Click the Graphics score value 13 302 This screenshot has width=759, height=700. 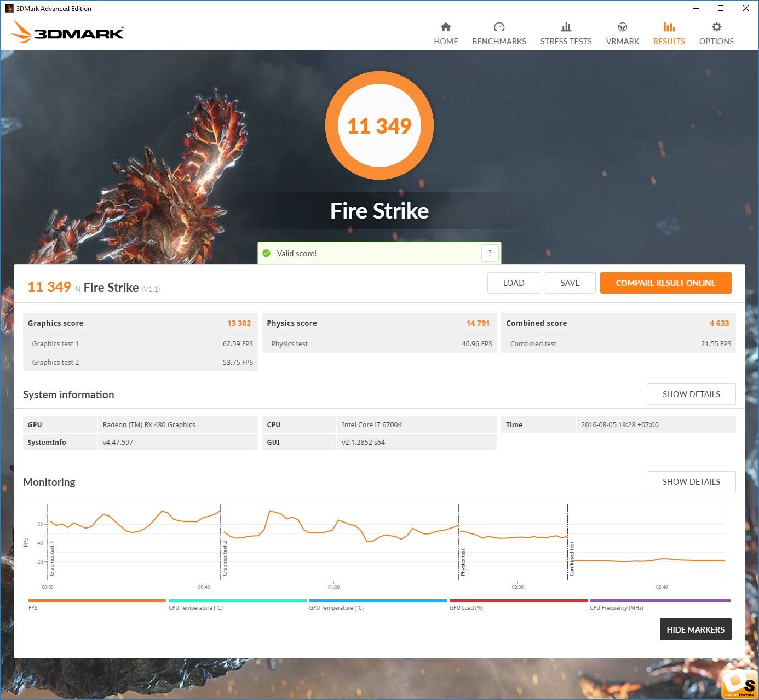tap(239, 323)
